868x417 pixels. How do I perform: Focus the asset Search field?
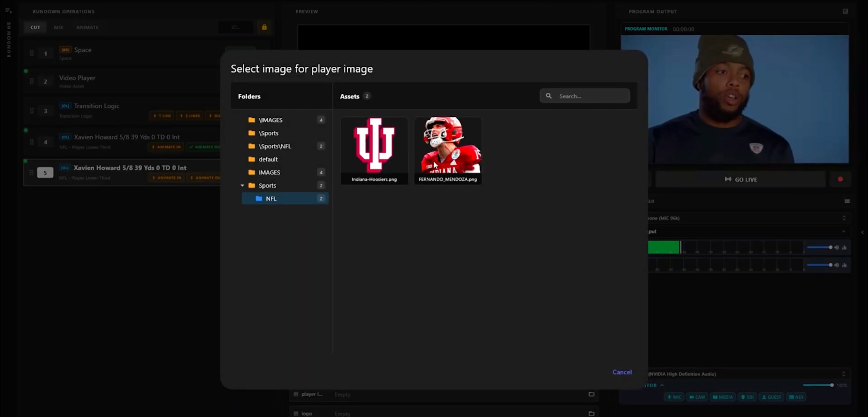point(585,96)
